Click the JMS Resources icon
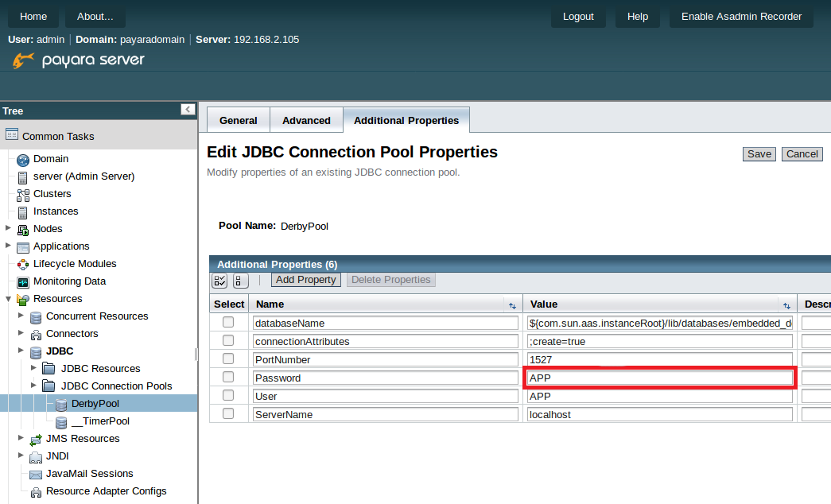 (36, 440)
